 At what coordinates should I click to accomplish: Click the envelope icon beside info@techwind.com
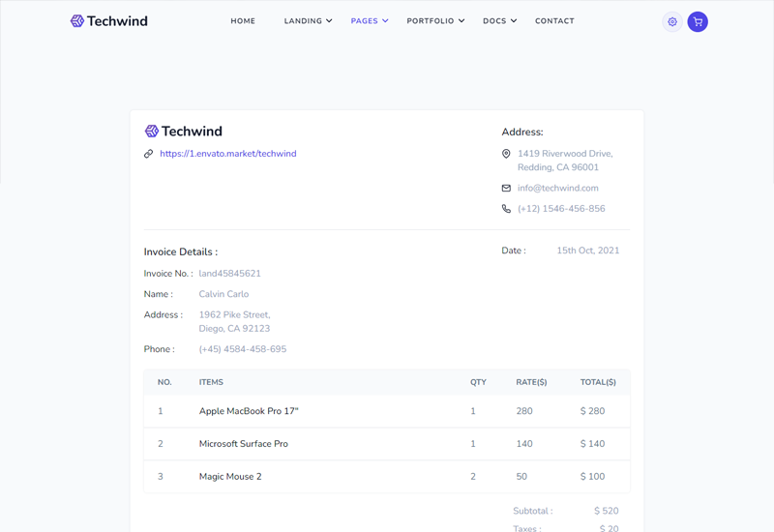point(506,188)
